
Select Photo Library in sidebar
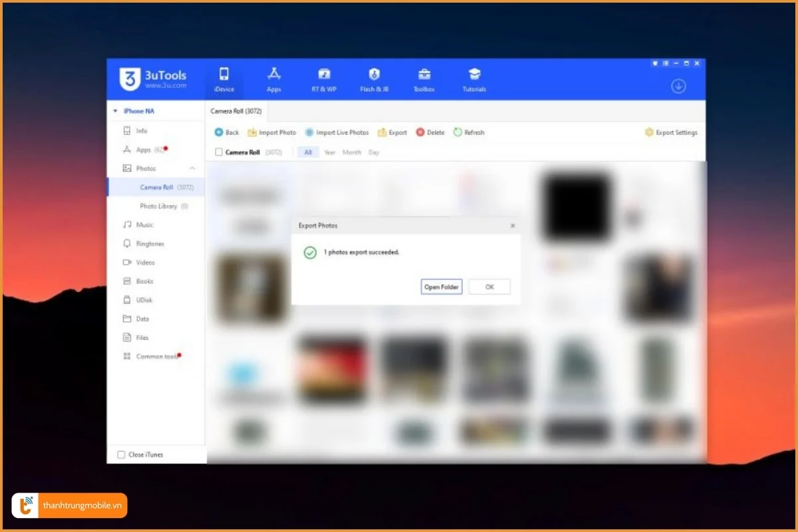[158, 206]
